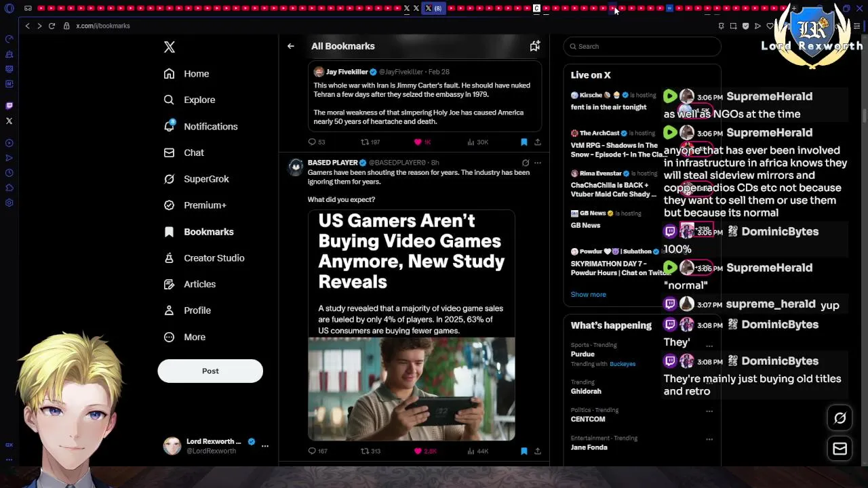868x488 pixels.
Task: Reload the browser page
Action: (52, 26)
